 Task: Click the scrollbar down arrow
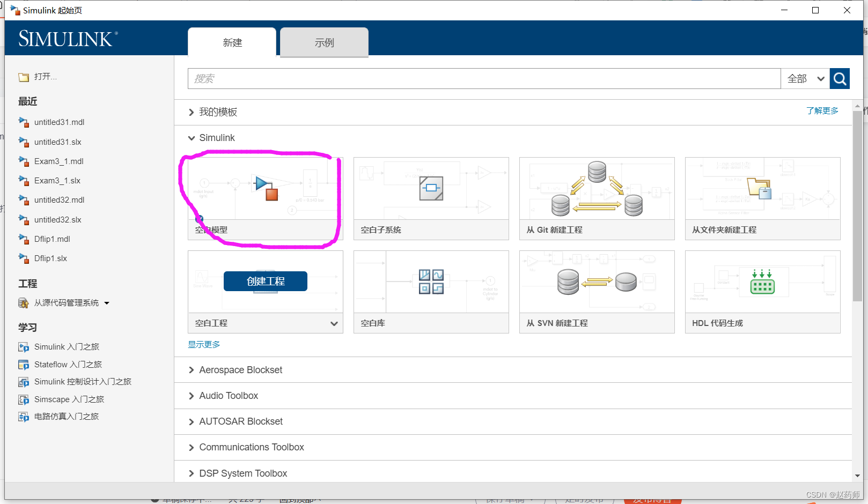pyautogui.click(x=857, y=476)
